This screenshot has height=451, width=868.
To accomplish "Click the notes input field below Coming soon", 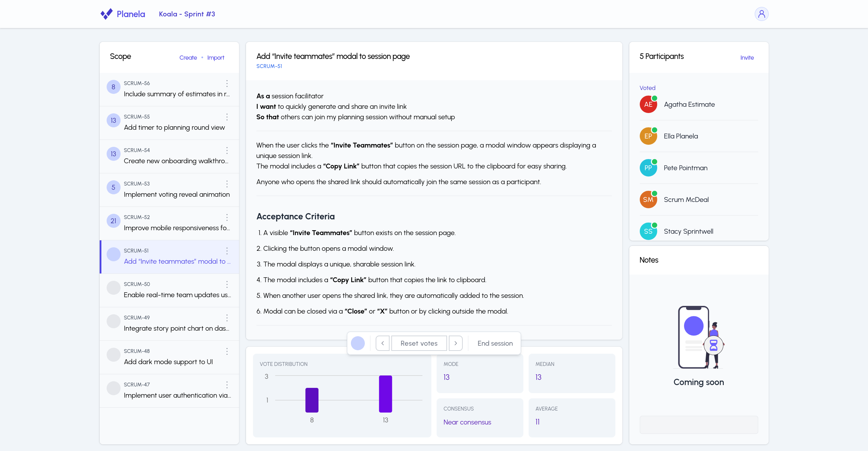I will (698, 424).
